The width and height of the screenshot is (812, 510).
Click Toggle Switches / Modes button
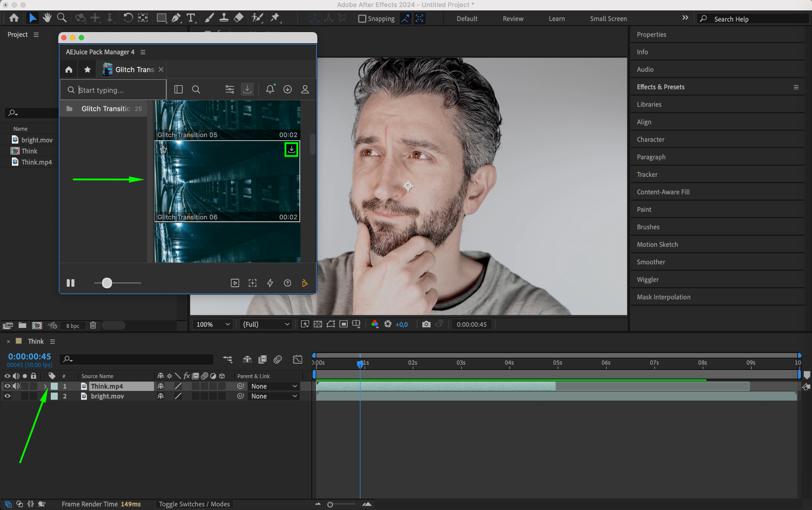click(194, 504)
